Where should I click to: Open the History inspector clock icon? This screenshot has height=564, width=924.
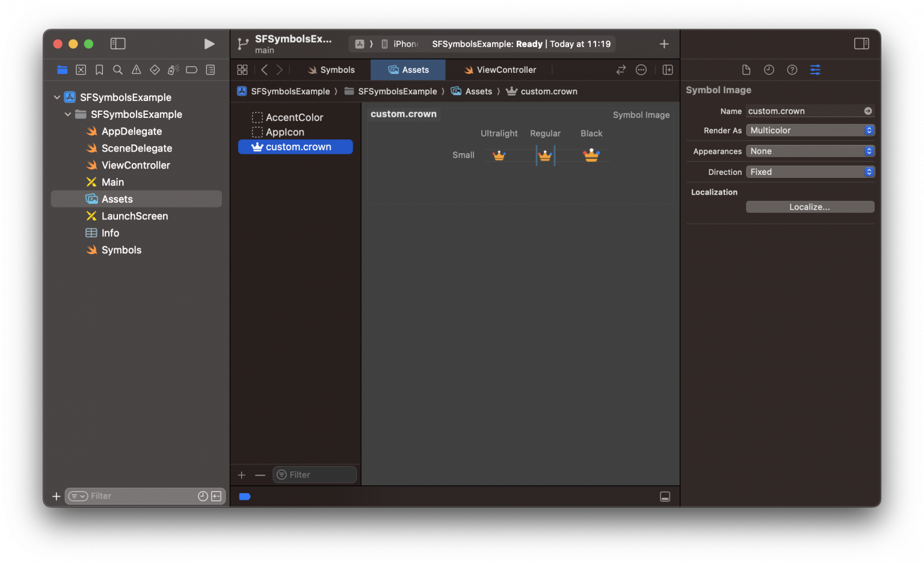(769, 69)
